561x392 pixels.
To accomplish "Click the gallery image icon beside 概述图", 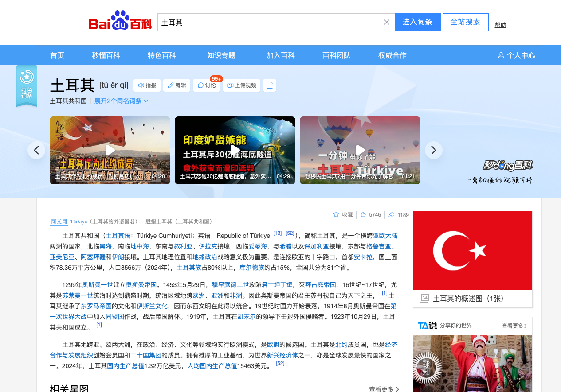I will point(424,299).
